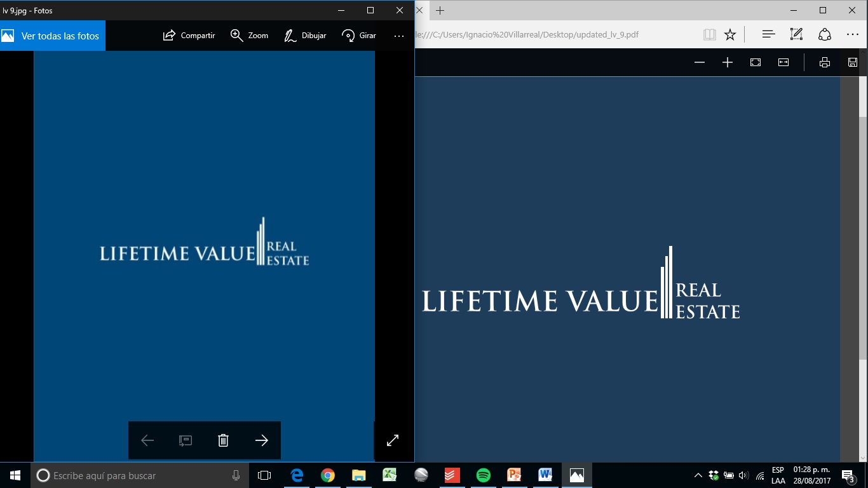Save the PDF with floppy icon
This screenshot has height=488, width=868.
853,62
